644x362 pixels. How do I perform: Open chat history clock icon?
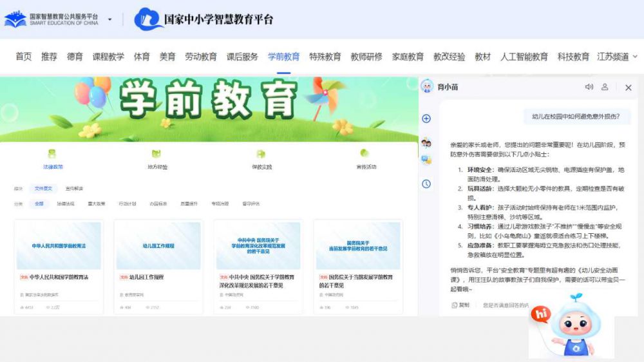426,184
